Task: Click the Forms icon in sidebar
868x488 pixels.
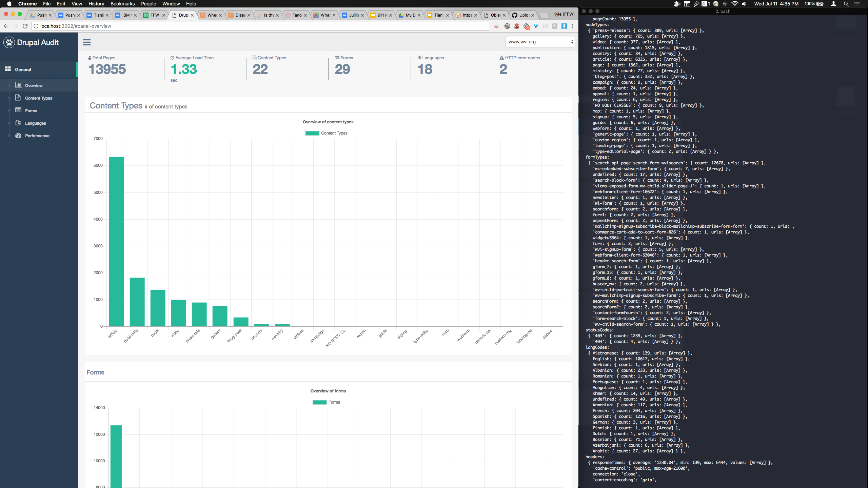Action: [x=18, y=110]
